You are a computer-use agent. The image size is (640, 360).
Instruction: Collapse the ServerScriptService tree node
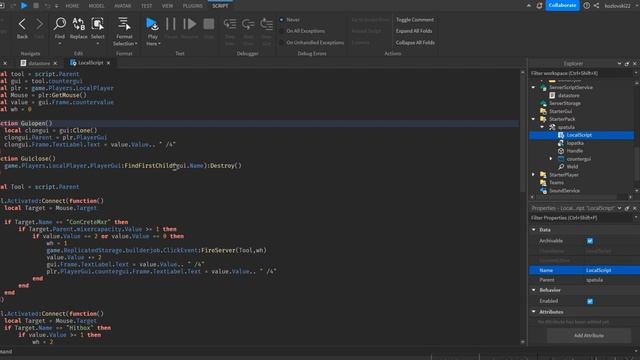[x=533, y=87]
